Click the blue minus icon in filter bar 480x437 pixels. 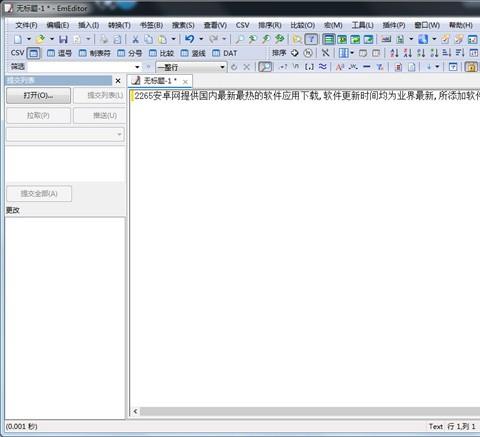point(367,67)
